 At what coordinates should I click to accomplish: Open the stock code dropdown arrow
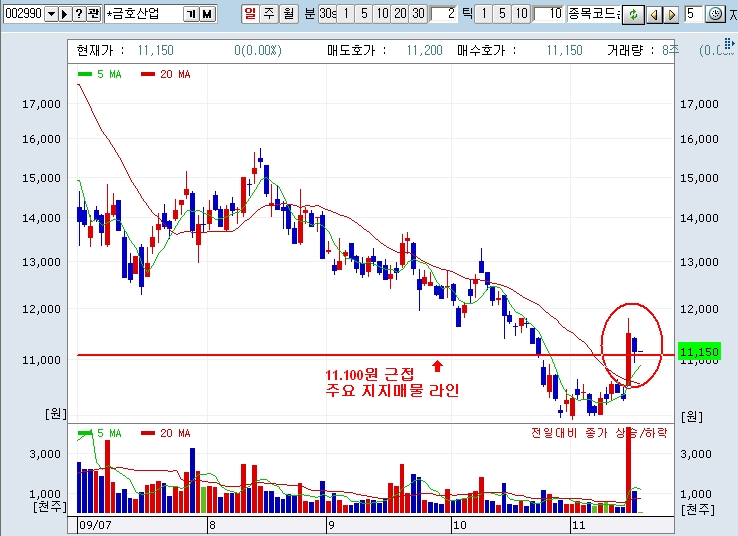51,14
